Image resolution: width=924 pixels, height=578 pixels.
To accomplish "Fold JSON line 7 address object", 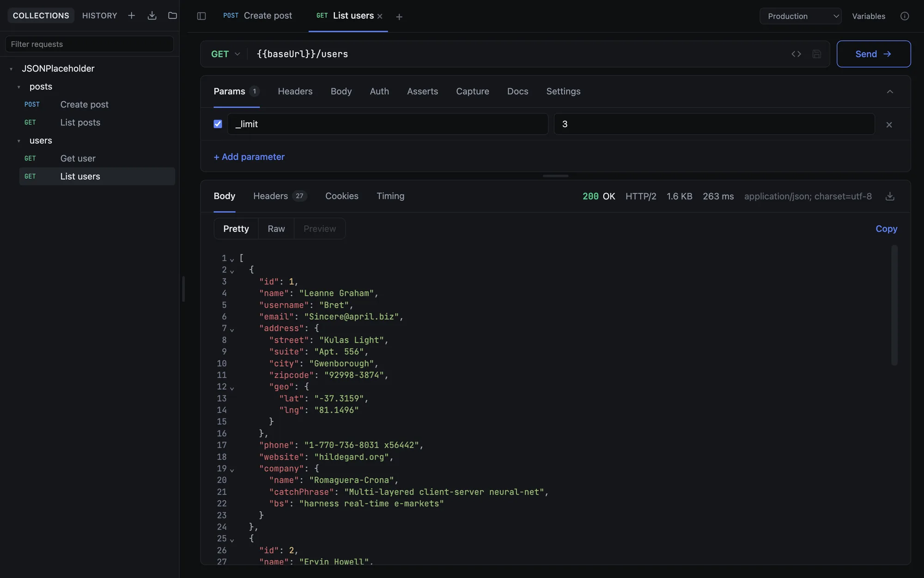I will tap(232, 330).
